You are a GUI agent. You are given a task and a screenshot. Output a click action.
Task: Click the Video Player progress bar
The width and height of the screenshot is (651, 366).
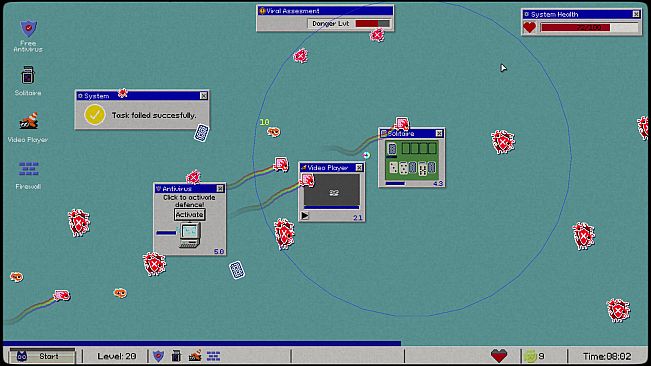coord(331,207)
